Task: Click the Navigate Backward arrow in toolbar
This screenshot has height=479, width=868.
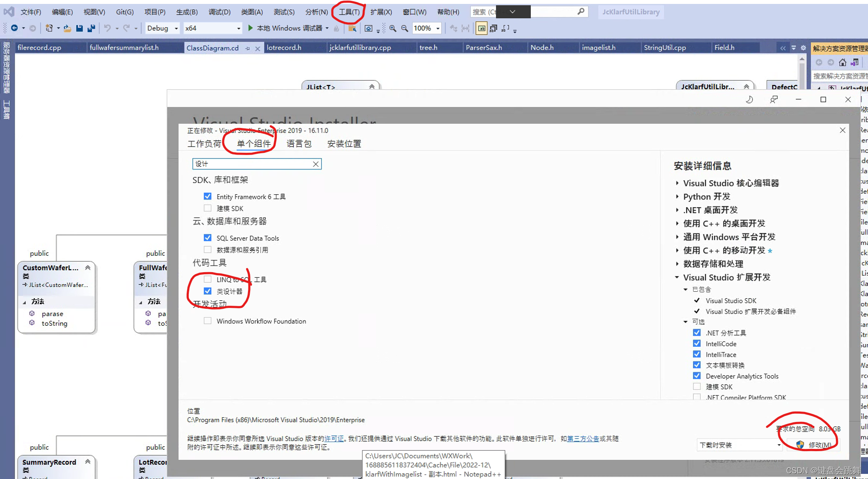Action: point(14,28)
